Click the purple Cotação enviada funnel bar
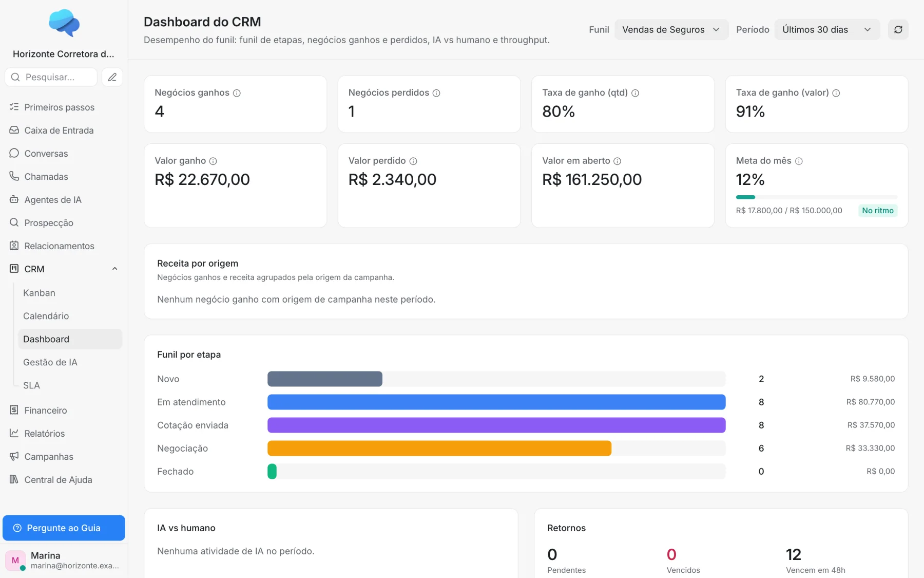 [x=496, y=425]
